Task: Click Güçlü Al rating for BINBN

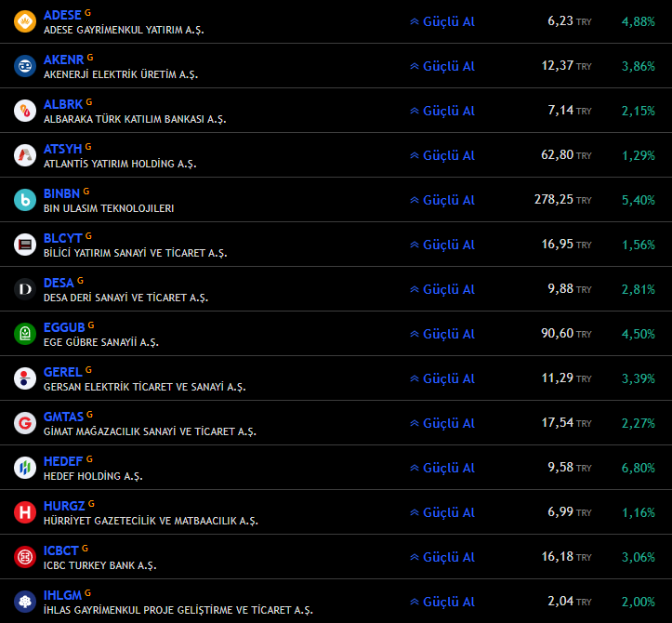Action: (442, 200)
